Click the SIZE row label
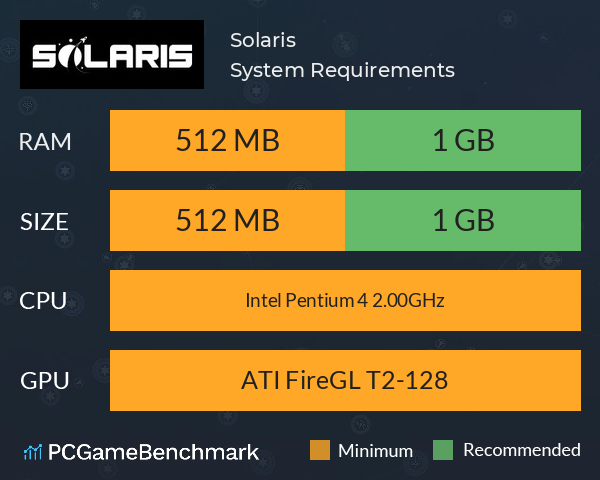The width and height of the screenshot is (600, 480). [x=44, y=222]
